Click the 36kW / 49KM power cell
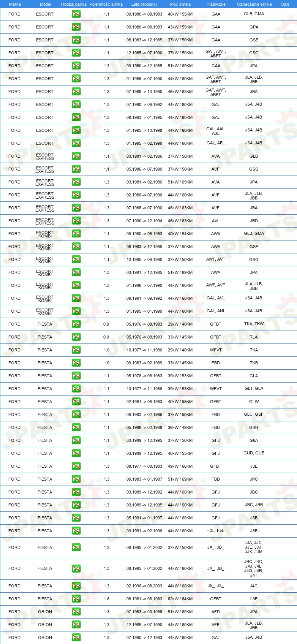The width and height of the screenshot is (297, 644). (x=180, y=427)
